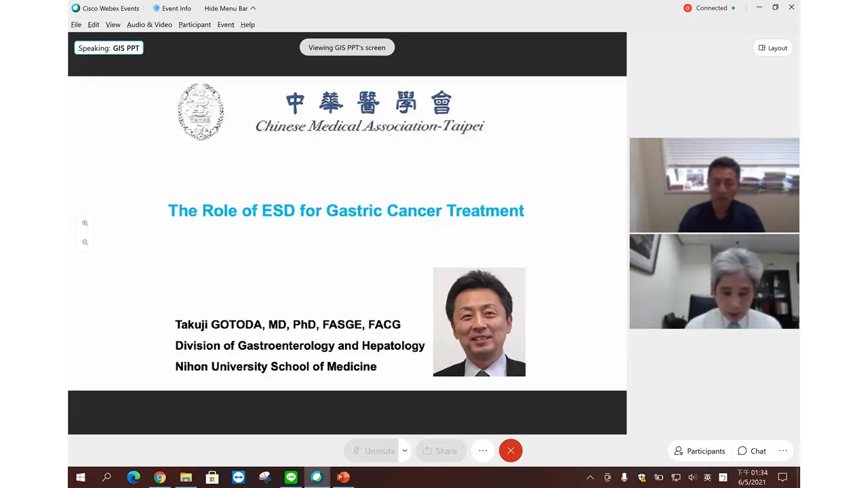Select the top presenter video thumbnail
Image resolution: width=868 pixels, height=488 pixels.
714,185
